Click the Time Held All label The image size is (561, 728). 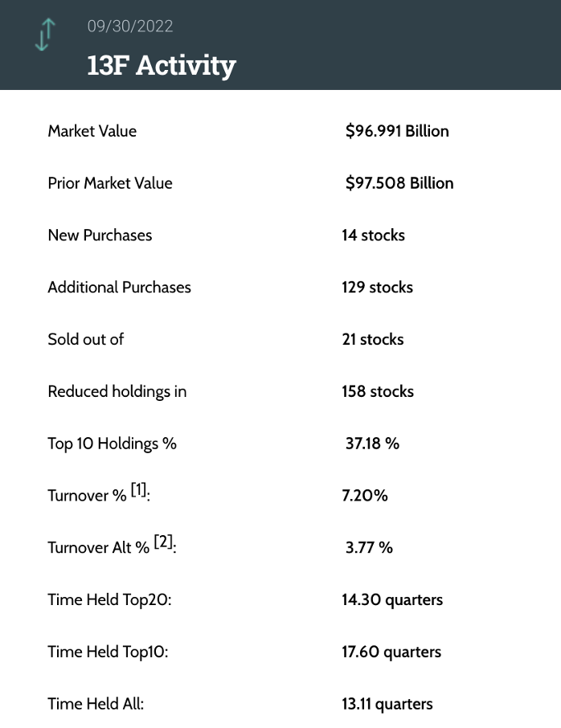[x=96, y=704]
